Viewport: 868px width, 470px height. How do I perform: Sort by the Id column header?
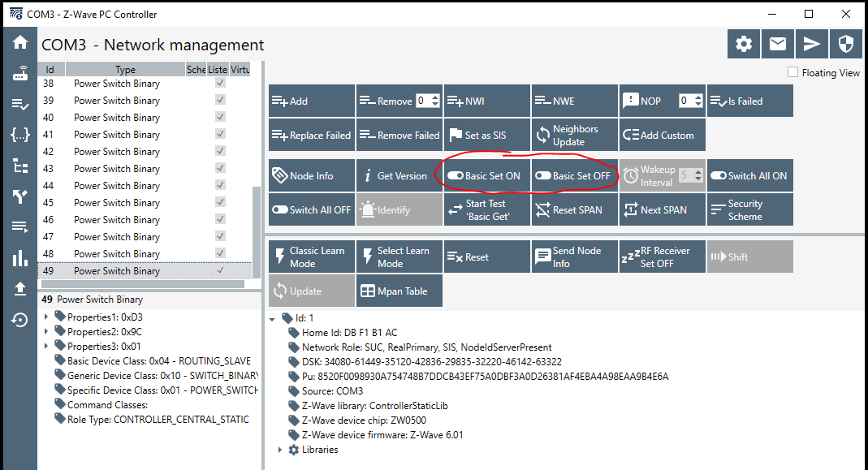51,69
